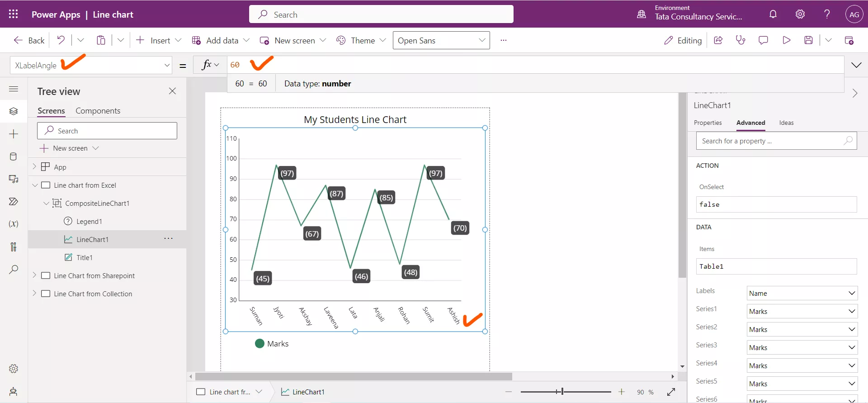The width and height of the screenshot is (868, 403).
Task: Click the Publish icon
Action: [849, 40]
